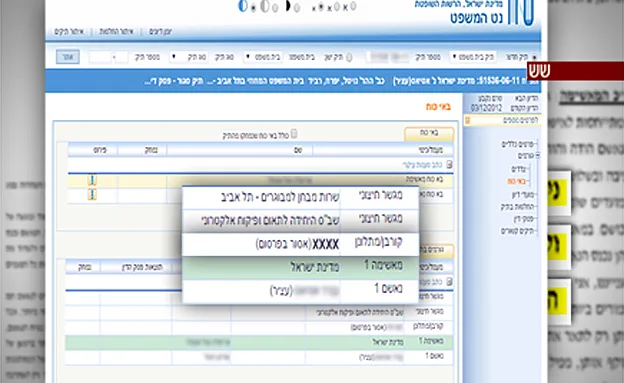Screen dimensions: 624x383
Task: Select החלטות בתיק in the sidebar tree
Action: pyautogui.click(x=517, y=207)
